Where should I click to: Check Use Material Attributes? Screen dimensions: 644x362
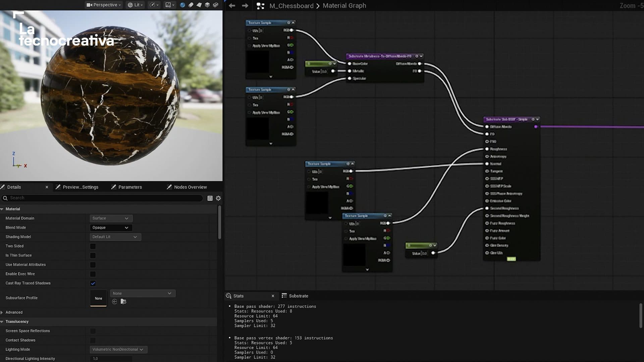pos(93,265)
